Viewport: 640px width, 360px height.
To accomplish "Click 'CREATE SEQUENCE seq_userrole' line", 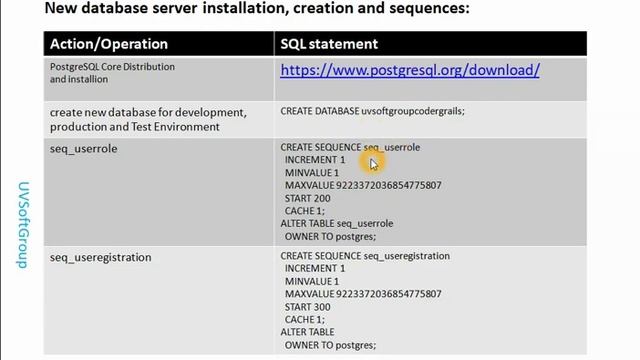I will pos(350,147).
